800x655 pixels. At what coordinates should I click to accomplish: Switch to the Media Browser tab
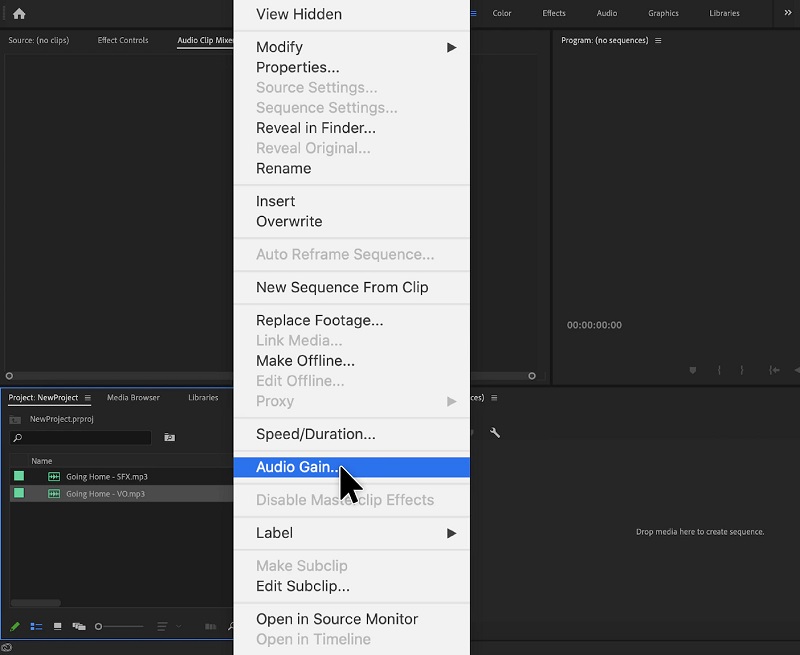pyautogui.click(x=133, y=398)
